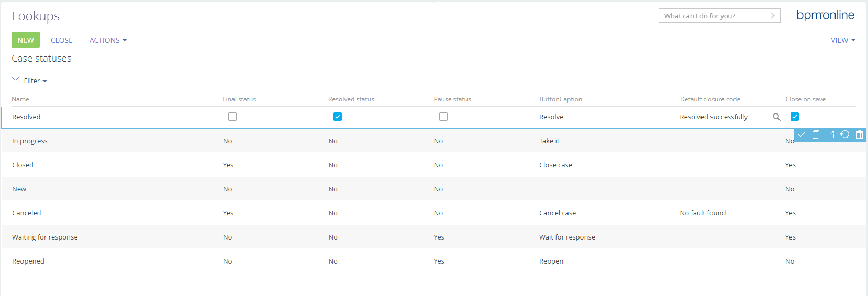The width and height of the screenshot is (868, 296).
Task: Copy the Resolved record
Action: coord(816,134)
